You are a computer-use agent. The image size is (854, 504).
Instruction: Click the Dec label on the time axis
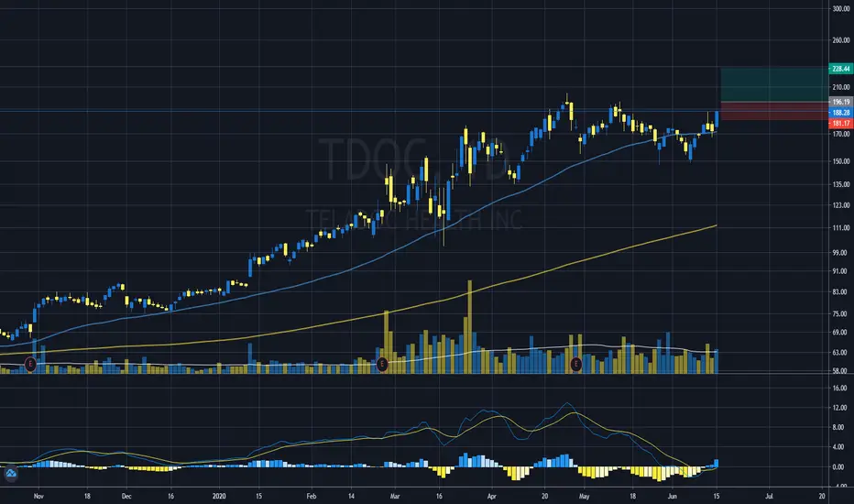pyautogui.click(x=126, y=497)
